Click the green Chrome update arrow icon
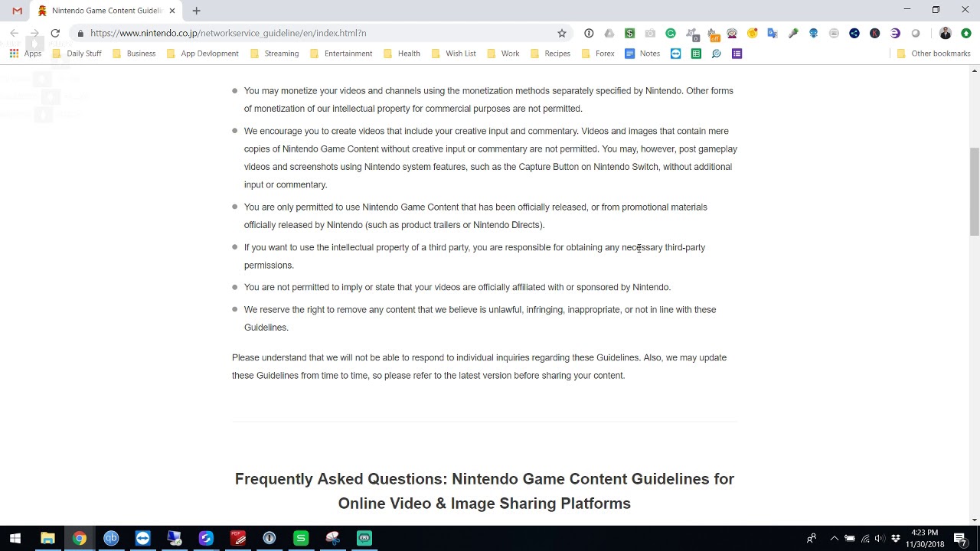 pyautogui.click(x=966, y=33)
